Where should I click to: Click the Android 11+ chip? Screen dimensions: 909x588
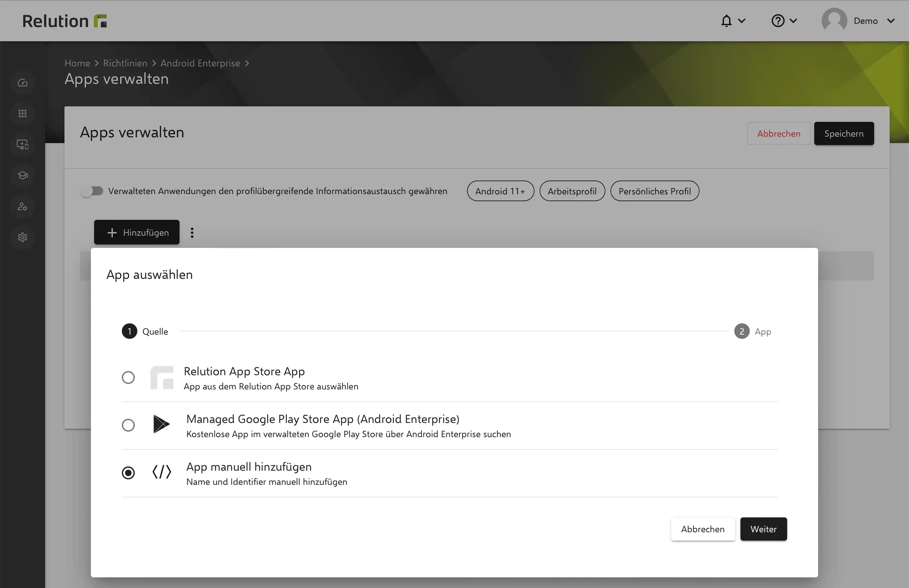(500, 191)
